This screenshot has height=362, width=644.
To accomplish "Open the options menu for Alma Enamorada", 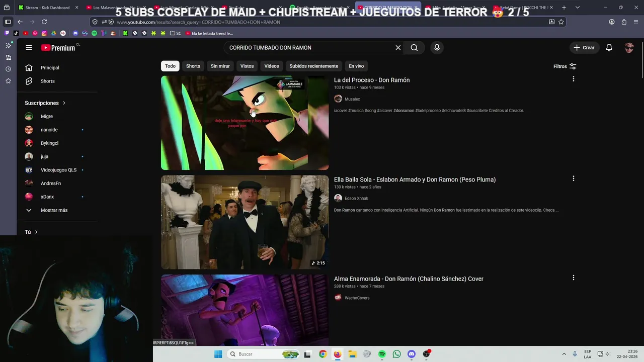I will [x=573, y=278].
